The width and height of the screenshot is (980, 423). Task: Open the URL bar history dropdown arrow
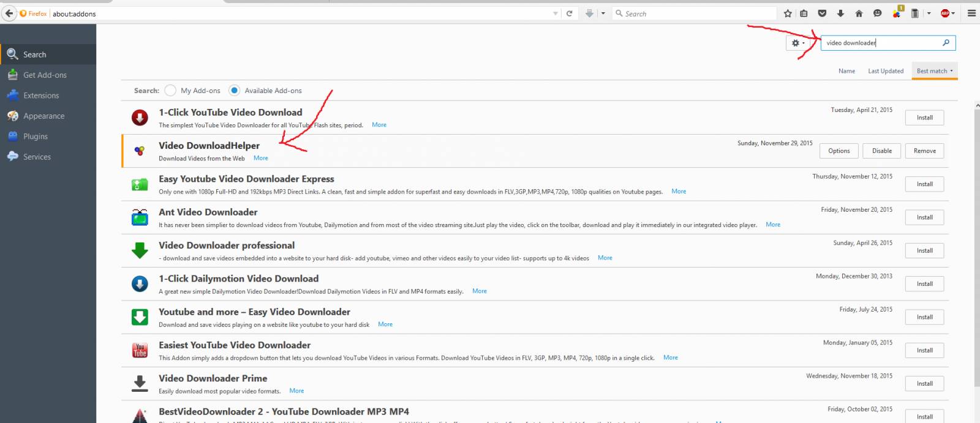point(556,13)
